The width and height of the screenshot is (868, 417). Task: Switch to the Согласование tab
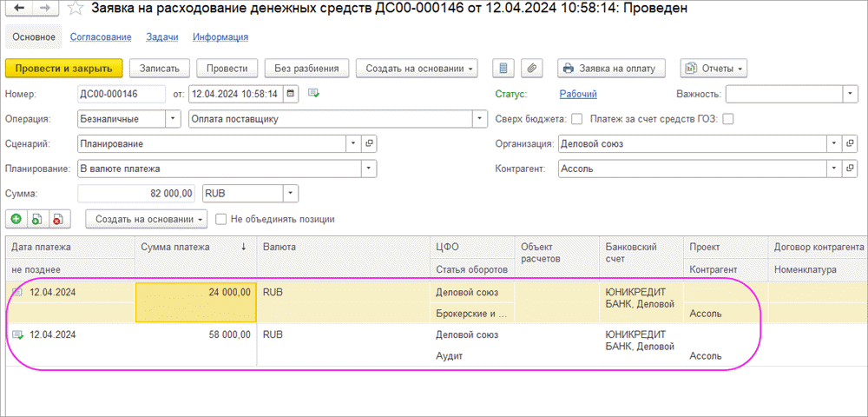coord(101,37)
